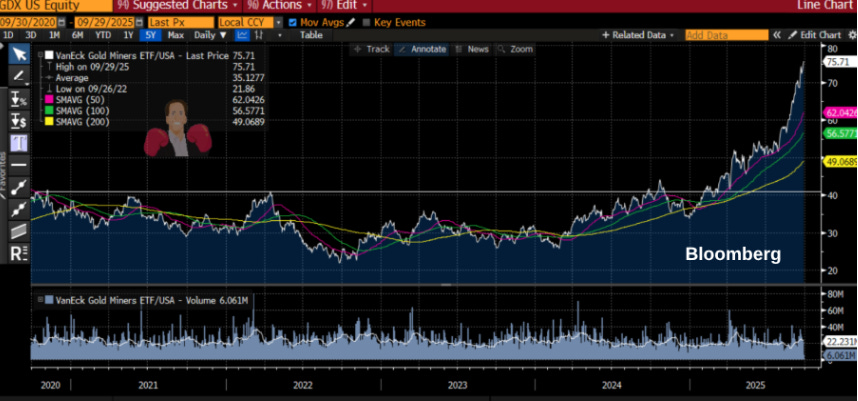
Task: Click the volume legend blue swatch
Action: (x=49, y=300)
